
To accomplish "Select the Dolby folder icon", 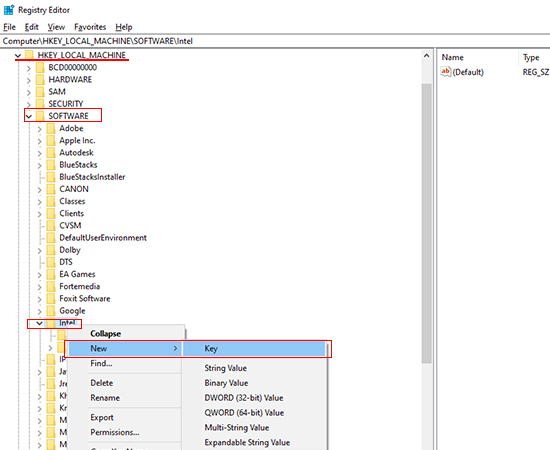I will tap(51, 250).
